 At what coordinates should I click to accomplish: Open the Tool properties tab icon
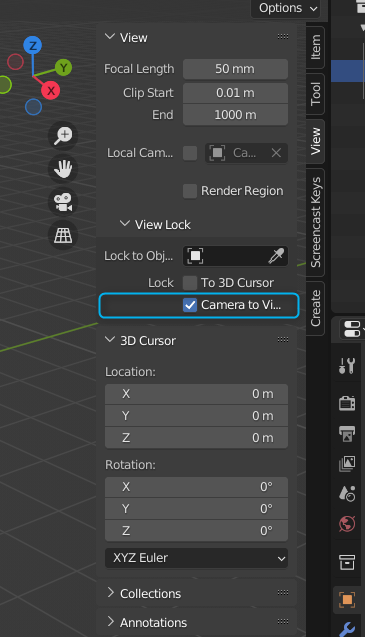(347, 365)
